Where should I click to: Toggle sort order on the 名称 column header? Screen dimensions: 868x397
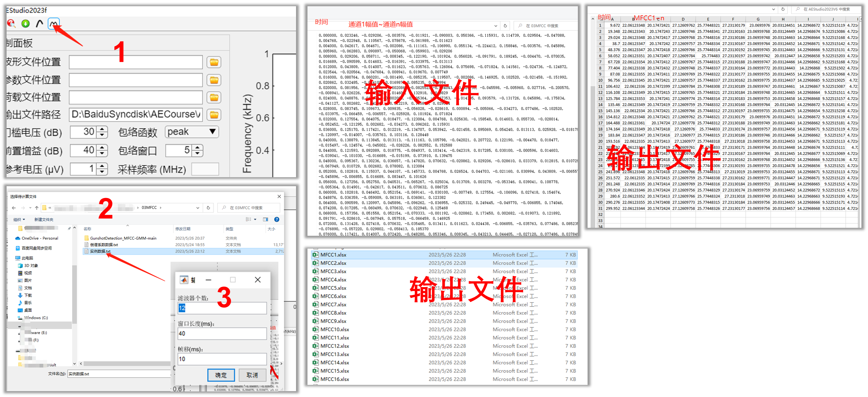pyautogui.click(x=87, y=229)
